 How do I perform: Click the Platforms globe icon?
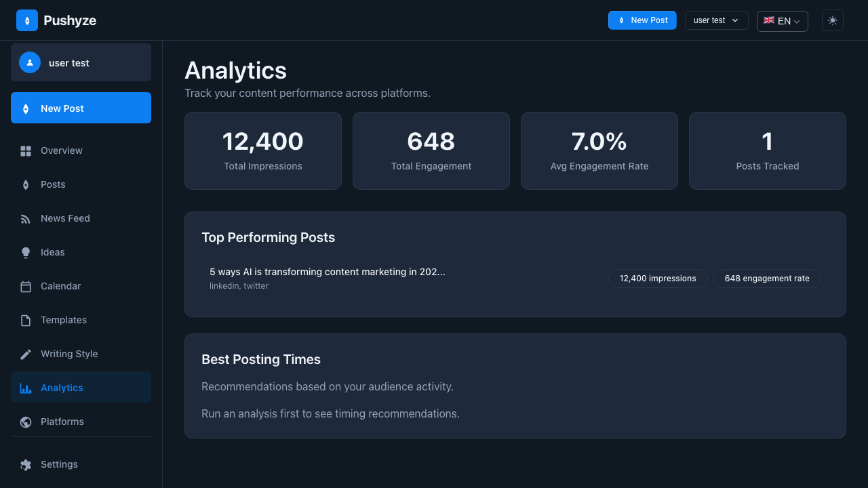(26, 422)
